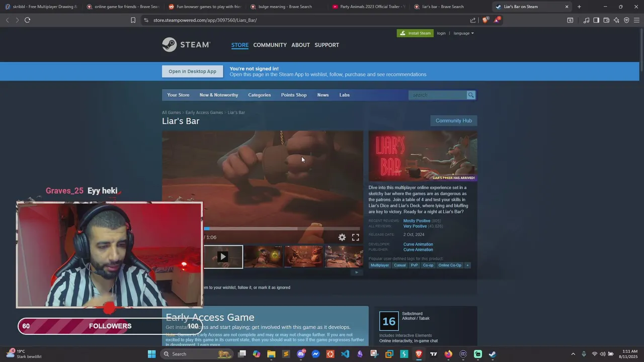Open the Curve Animation publisher link
Viewport: 644px width, 362px height.
coord(418,249)
